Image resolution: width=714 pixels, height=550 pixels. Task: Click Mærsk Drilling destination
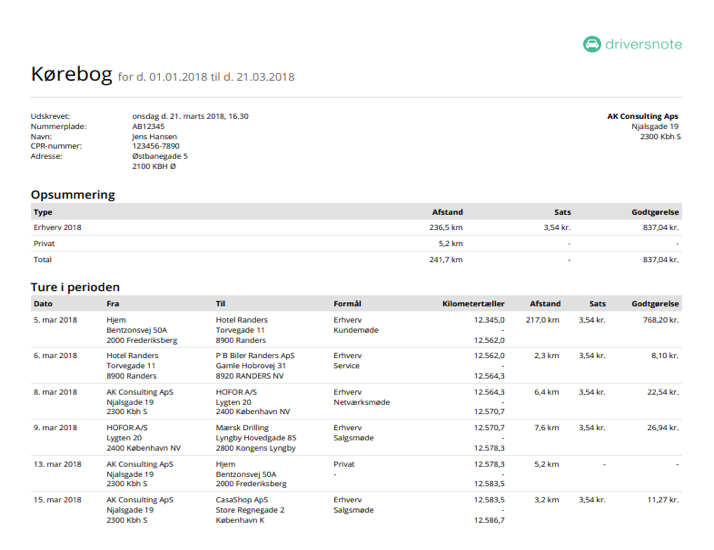pyautogui.click(x=242, y=428)
